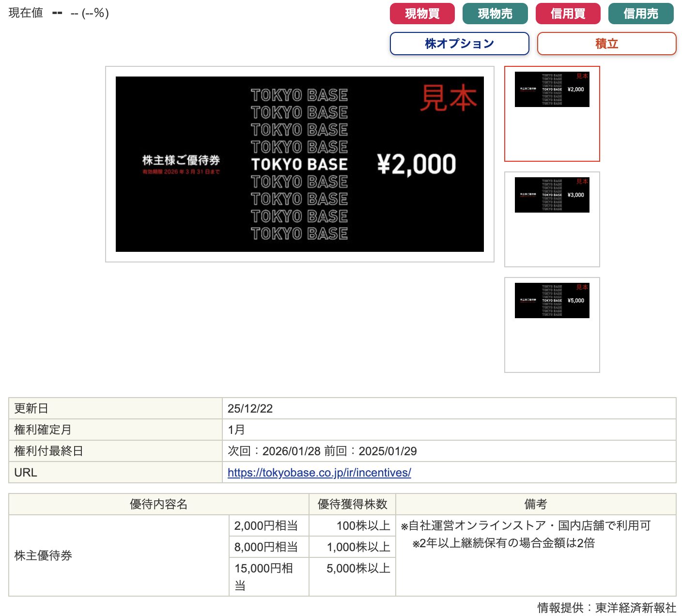The height and width of the screenshot is (616, 682).
Task: Click the 株主優待券 row label
Action: [x=43, y=555]
